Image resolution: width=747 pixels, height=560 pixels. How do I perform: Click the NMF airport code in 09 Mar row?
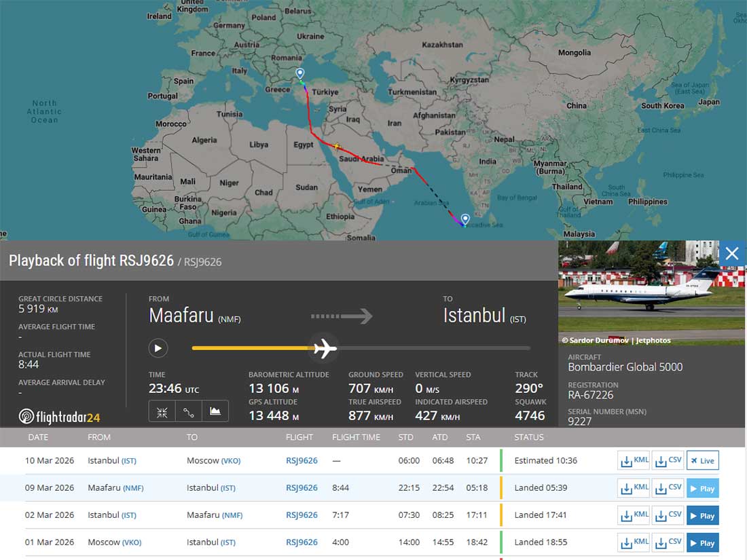[x=133, y=488]
